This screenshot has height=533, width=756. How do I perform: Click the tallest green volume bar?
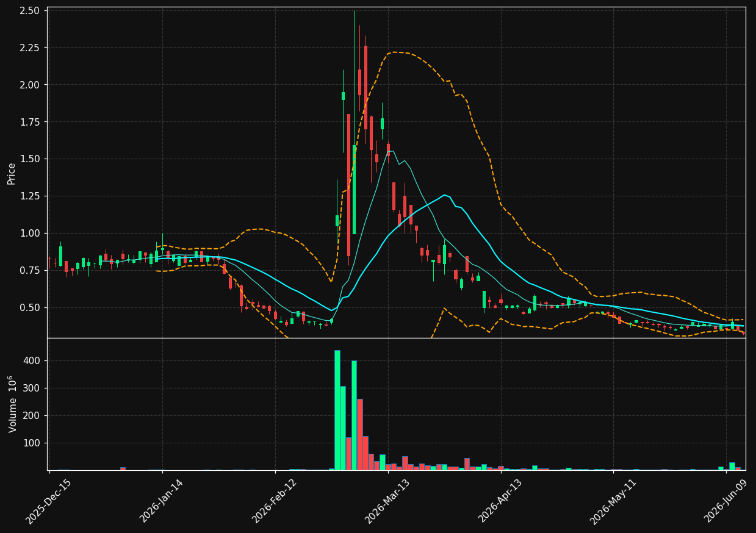pos(337,410)
